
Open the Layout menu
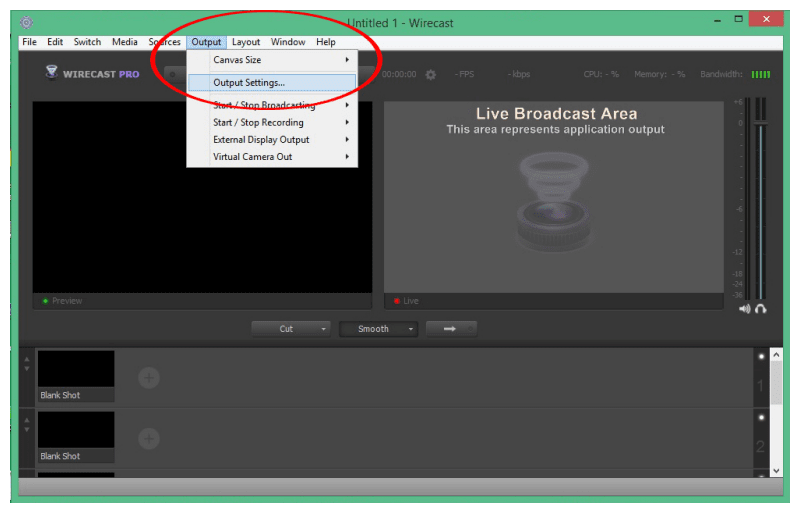(246, 42)
